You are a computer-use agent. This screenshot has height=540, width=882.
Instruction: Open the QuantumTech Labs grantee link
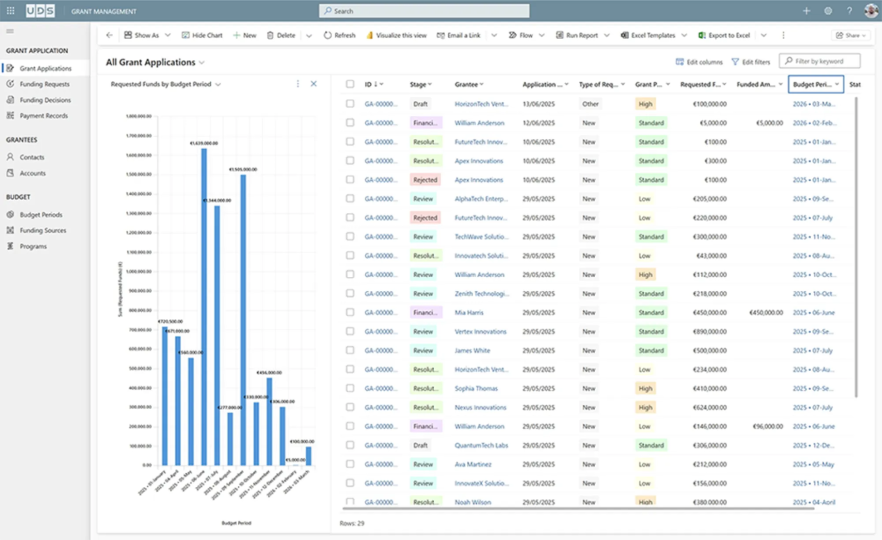coord(481,445)
